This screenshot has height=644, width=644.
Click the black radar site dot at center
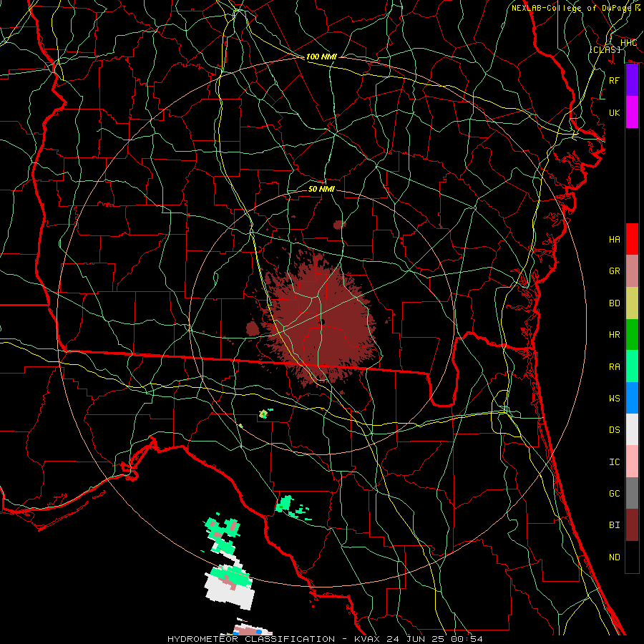click(x=322, y=322)
